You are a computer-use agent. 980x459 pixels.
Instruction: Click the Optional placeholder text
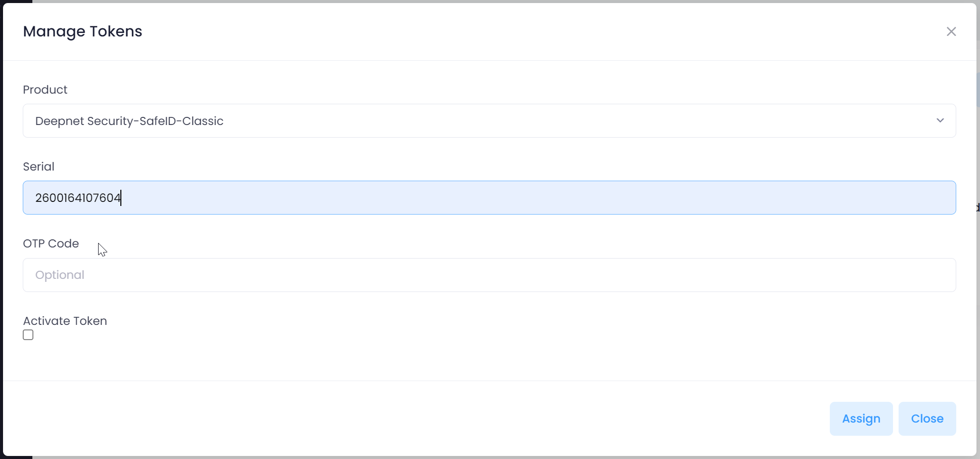60,275
